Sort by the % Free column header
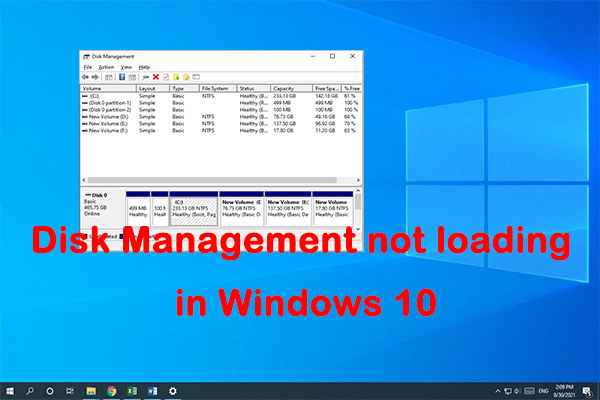Image resolution: width=600 pixels, height=400 pixels. [351, 88]
